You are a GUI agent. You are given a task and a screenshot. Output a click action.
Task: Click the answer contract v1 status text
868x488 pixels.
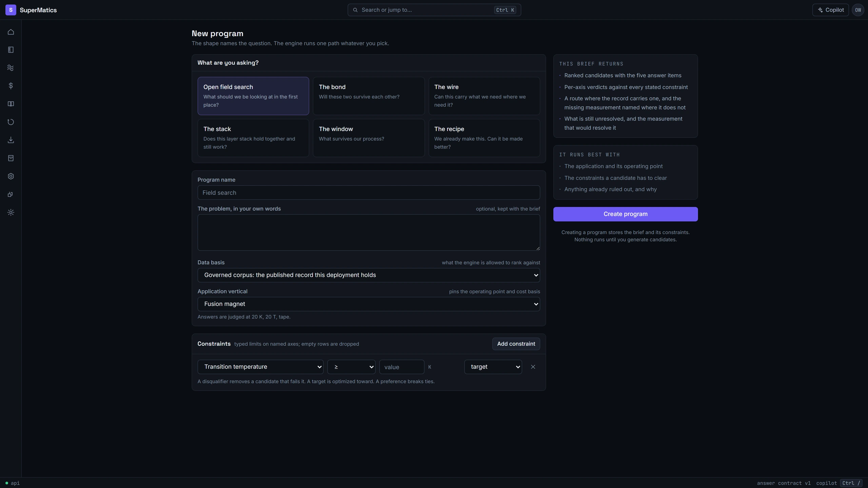[784, 483]
